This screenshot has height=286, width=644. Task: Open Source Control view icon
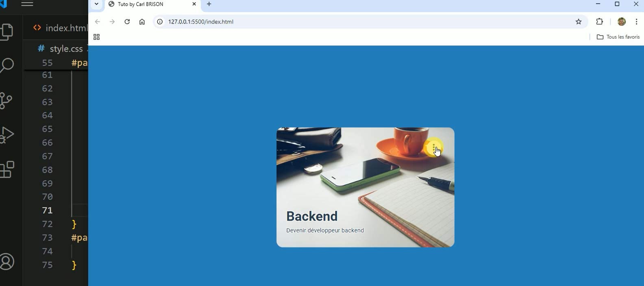click(7, 100)
